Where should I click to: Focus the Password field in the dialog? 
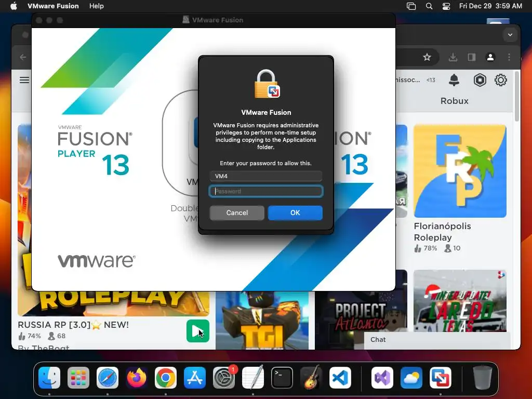point(265,191)
